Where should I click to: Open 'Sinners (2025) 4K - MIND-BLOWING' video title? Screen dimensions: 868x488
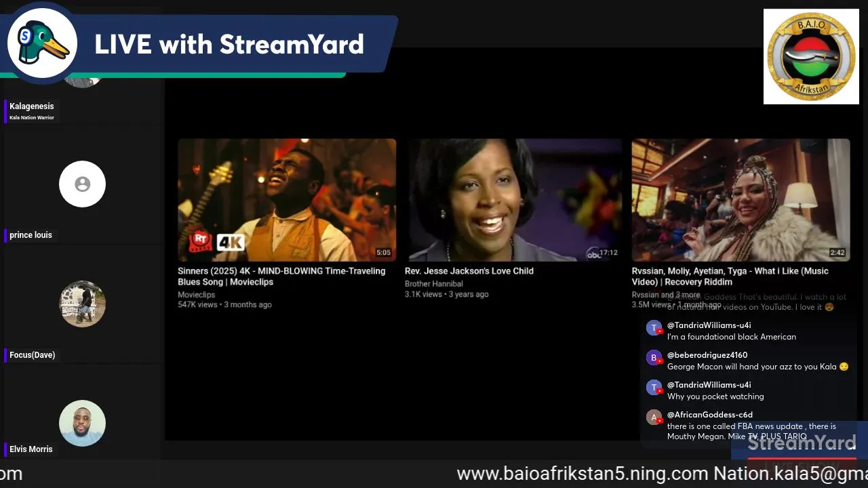pyautogui.click(x=281, y=276)
